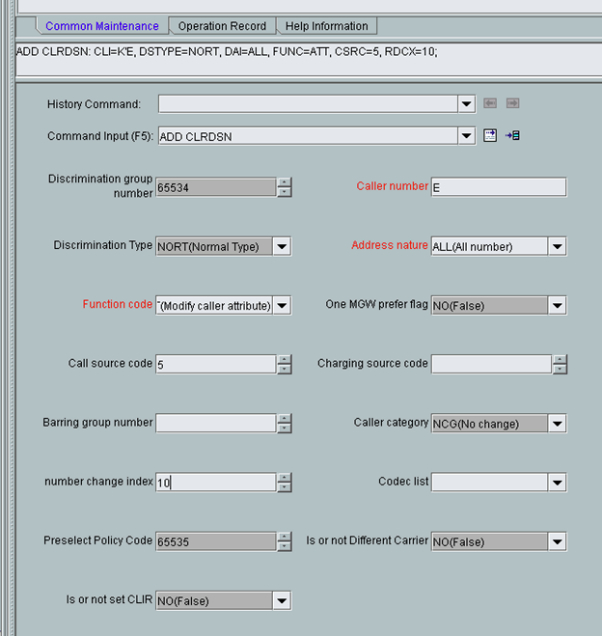Open the Caller category dropdown
This screenshot has width=602, height=636.
point(557,424)
